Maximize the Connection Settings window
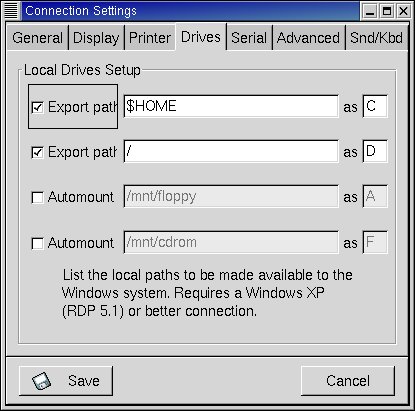This screenshot has height=411, width=415. tap(387, 11)
